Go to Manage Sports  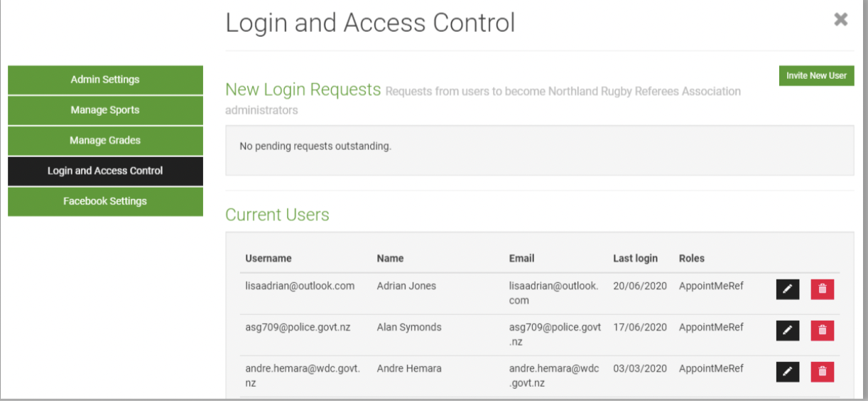(105, 110)
